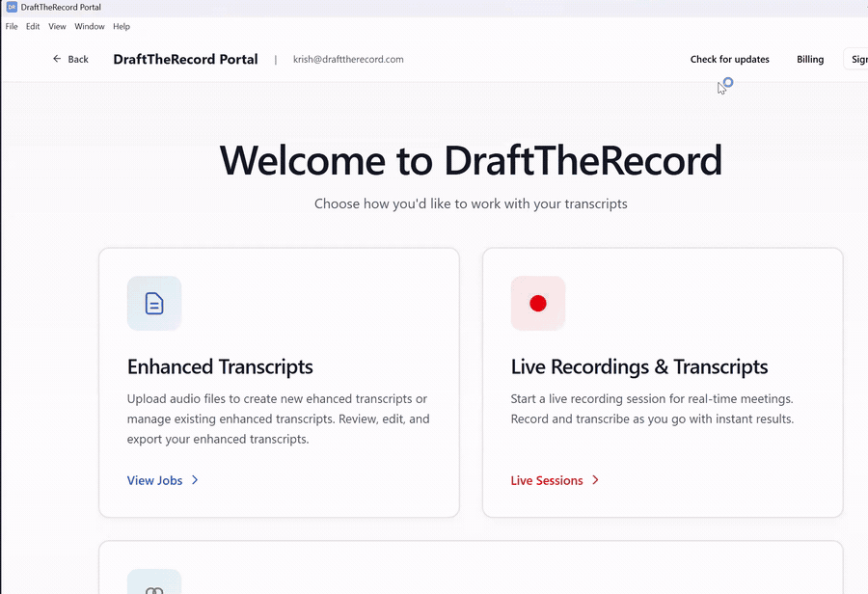
Task: Click the Live Recordings & Transcripts heading
Action: pyautogui.click(x=638, y=367)
